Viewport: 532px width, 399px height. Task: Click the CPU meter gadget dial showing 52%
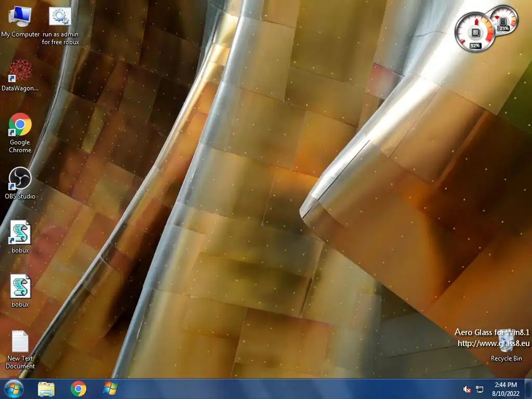tap(475, 32)
